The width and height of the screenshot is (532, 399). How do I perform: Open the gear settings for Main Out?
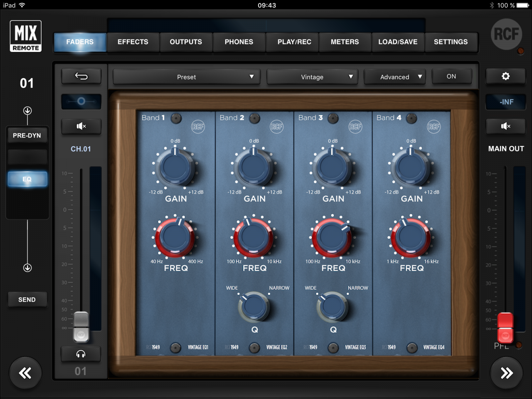506,76
